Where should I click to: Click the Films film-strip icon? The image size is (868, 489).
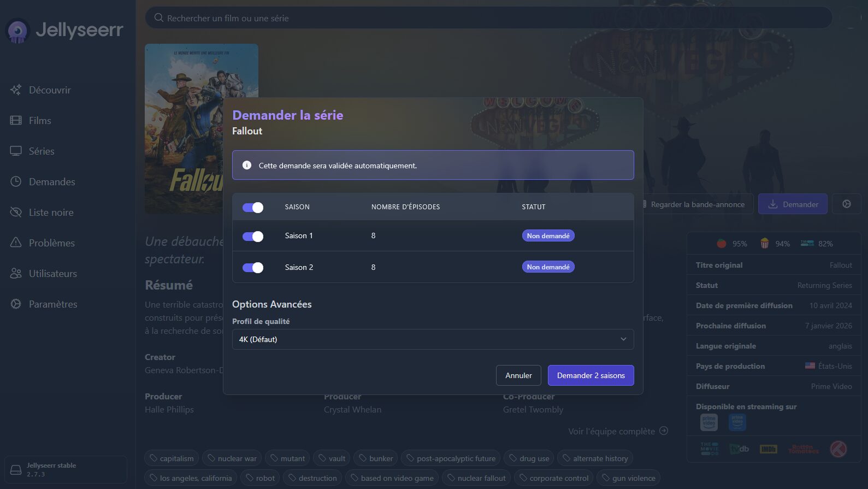pyautogui.click(x=16, y=121)
